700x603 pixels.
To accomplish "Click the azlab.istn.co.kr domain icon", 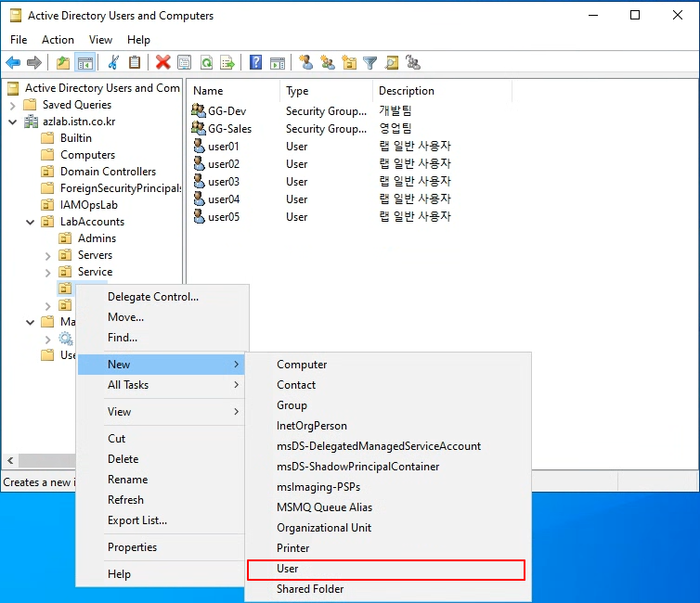I will click(32, 122).
